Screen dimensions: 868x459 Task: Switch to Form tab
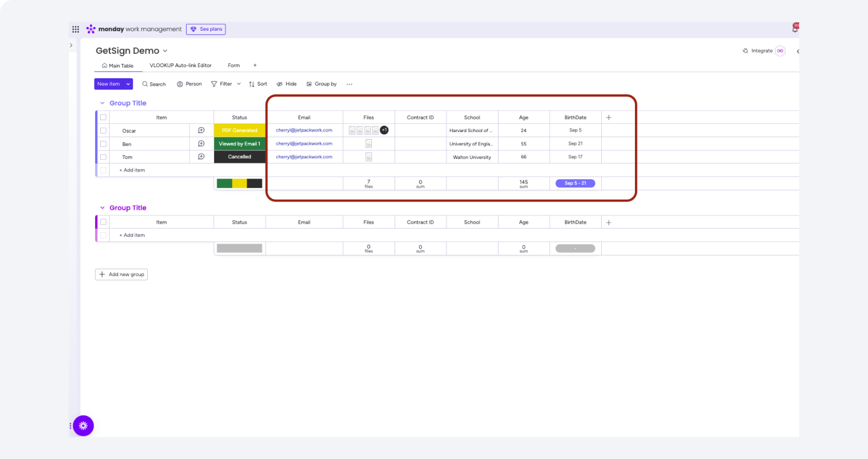click(x=234, y=65)
